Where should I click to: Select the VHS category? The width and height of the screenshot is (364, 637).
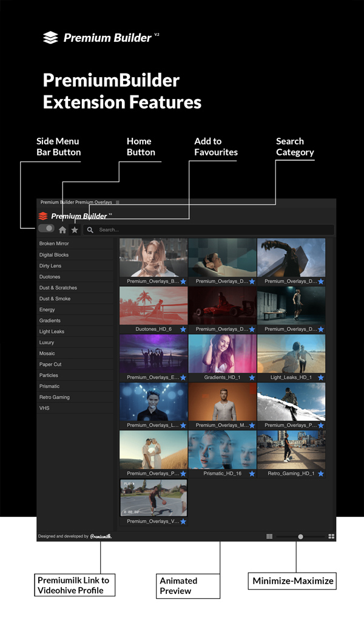(75, 408)
